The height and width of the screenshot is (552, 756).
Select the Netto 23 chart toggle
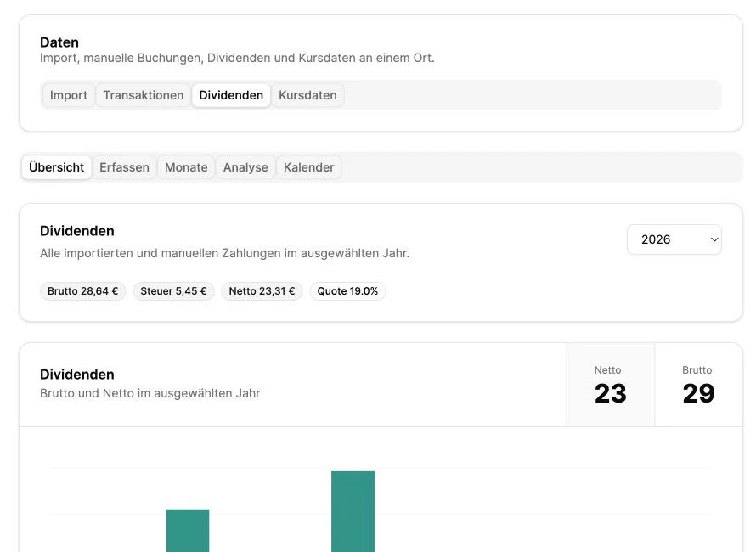coord(611,385)
